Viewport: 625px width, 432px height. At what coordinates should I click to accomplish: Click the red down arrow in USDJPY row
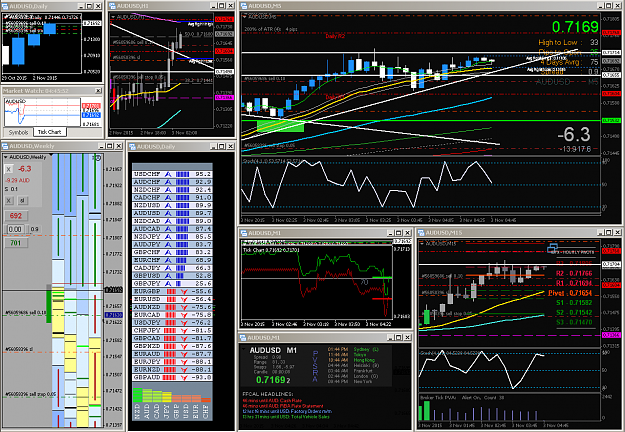click(184, 322)
